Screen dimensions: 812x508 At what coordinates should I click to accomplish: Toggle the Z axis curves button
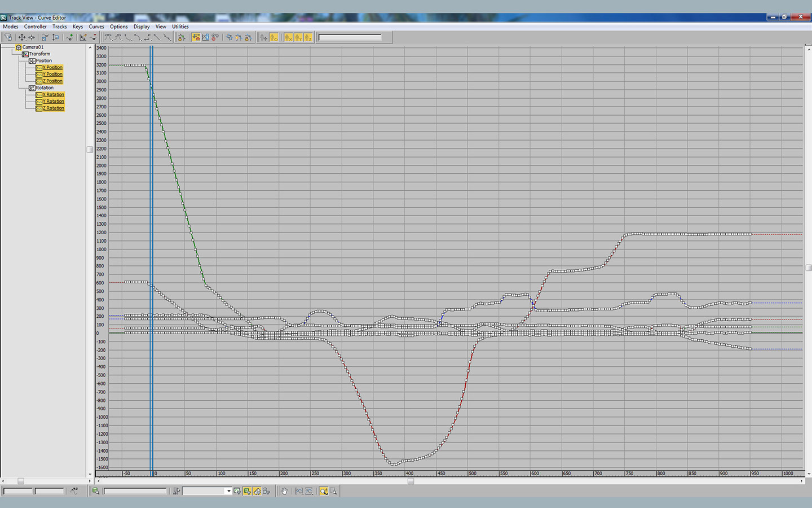click(x=308, y=37)
